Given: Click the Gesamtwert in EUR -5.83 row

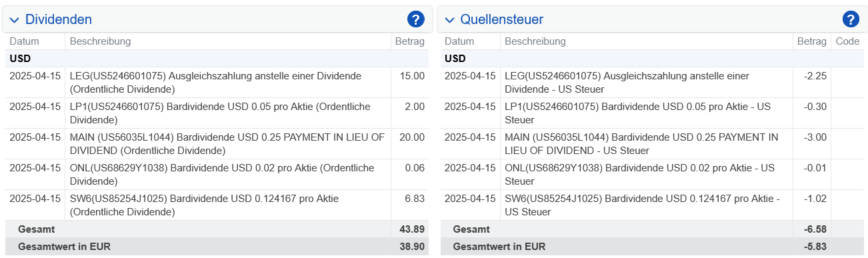Looking at the screenshot, I should [x=652, y=247].
